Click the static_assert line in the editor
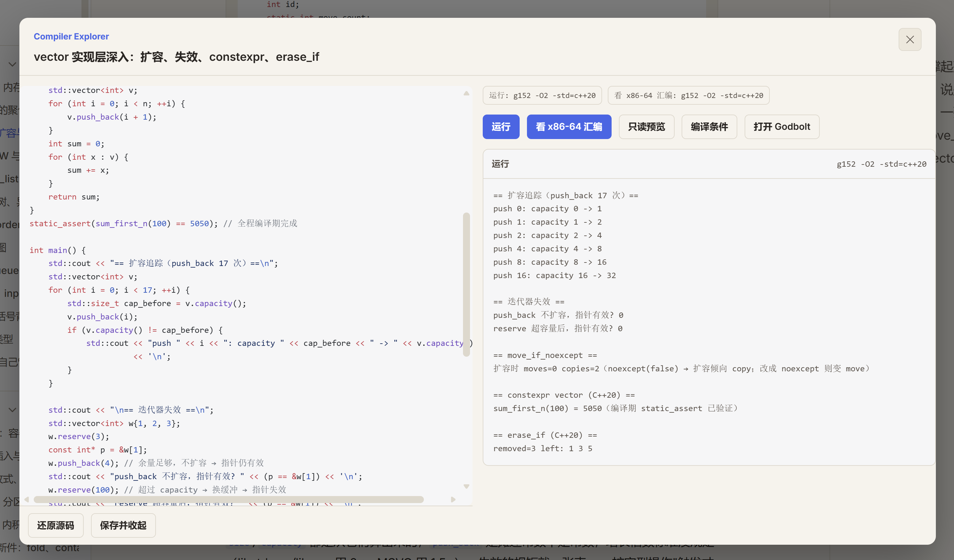Screen dimensions: 954x560 [164, 223]
